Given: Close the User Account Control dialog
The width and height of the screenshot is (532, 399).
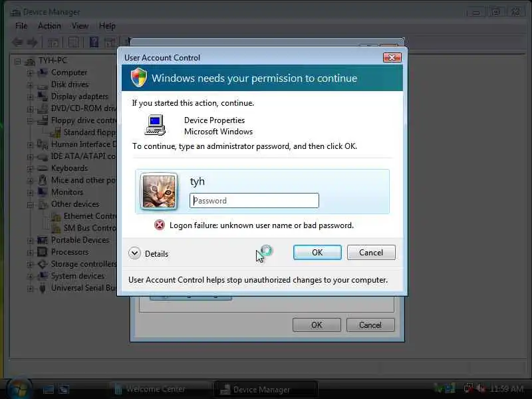Looking at the screenshot, I should 392,58.
